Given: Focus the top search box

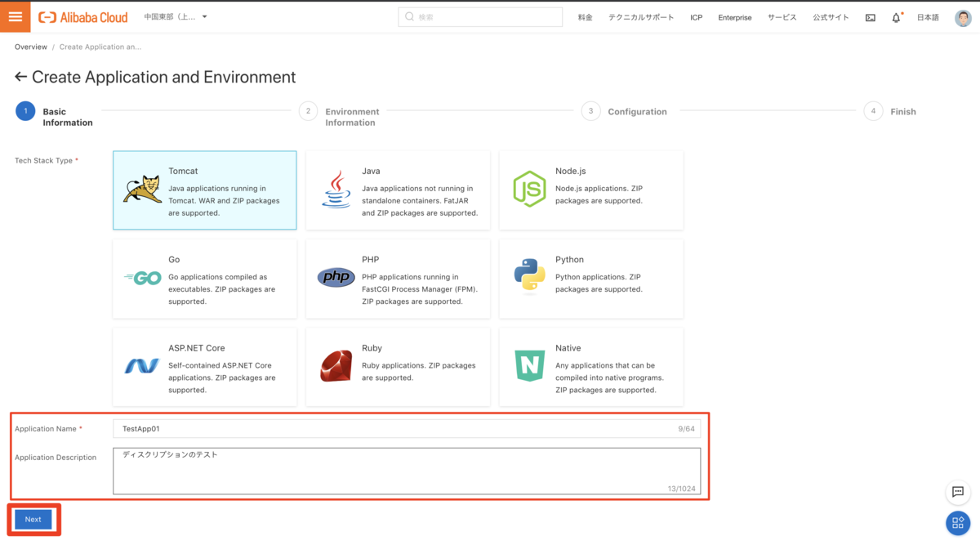Looking at the screenshot, I should [480, 16].
